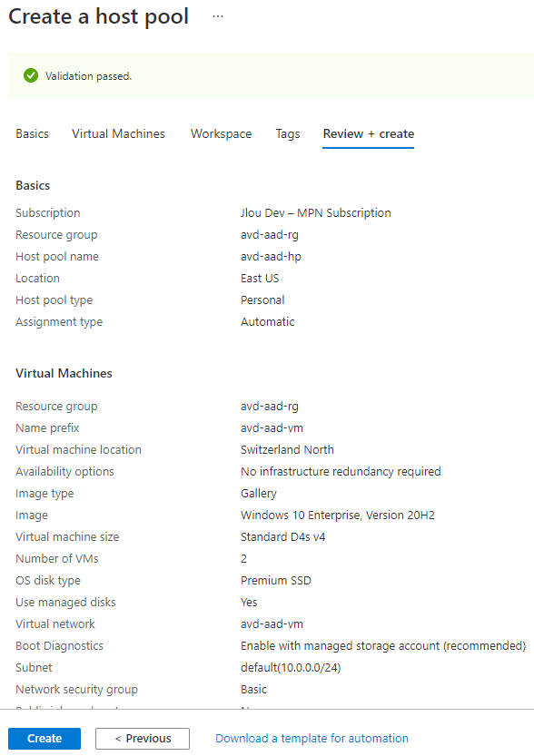Select the default(10.0.0.0/24) subnet value
Image resolution: width=534 pixels, height=756 pixels.
coord(291,667)
